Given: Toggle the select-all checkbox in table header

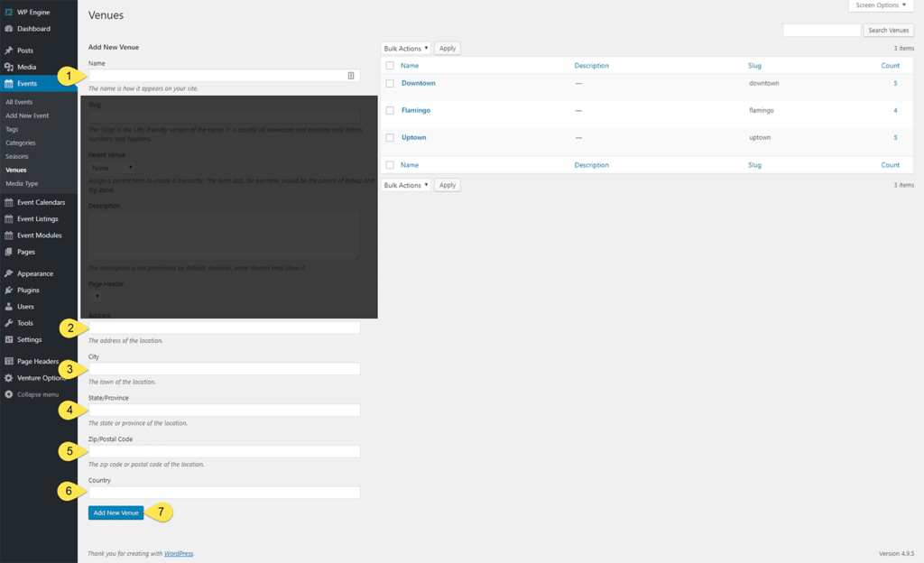Looking at the screenshot, I should tap(390, 66).
